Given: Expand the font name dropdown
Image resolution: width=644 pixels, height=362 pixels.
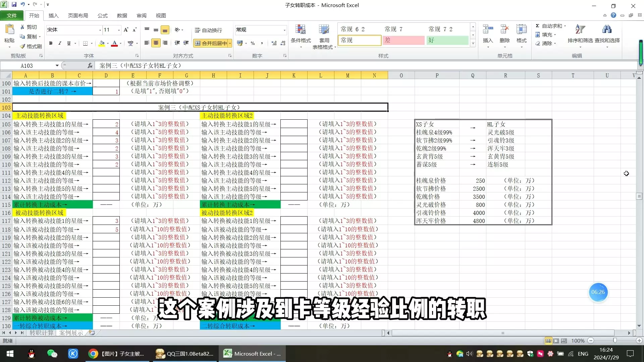Looking at the screenshot, I should coord(100,30).
